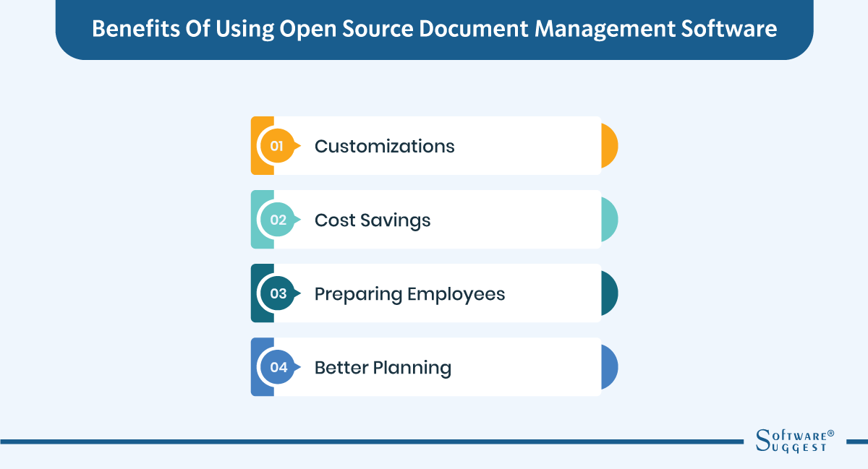
Task: Expand the blue semicircle of Better Planning
Action: click(x=609, y=366)
